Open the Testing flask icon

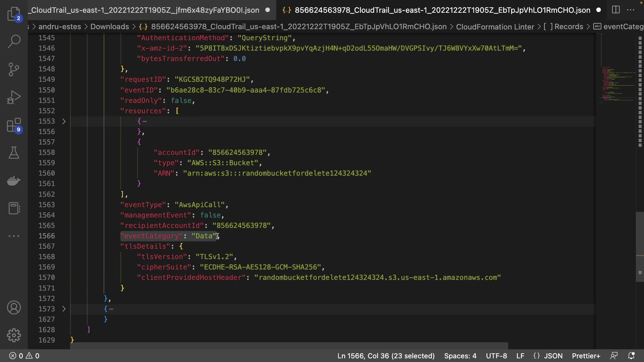pos(14,153)
